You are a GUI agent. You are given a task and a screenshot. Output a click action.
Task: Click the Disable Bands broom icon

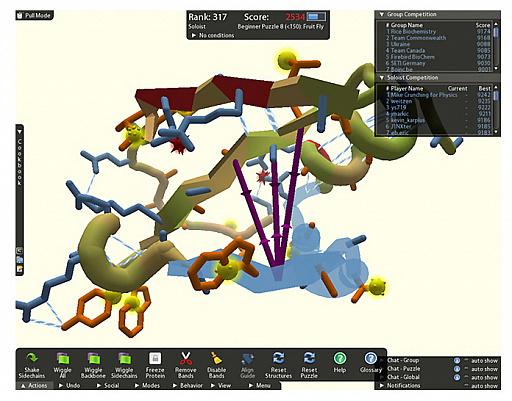(x=216, y=358)
